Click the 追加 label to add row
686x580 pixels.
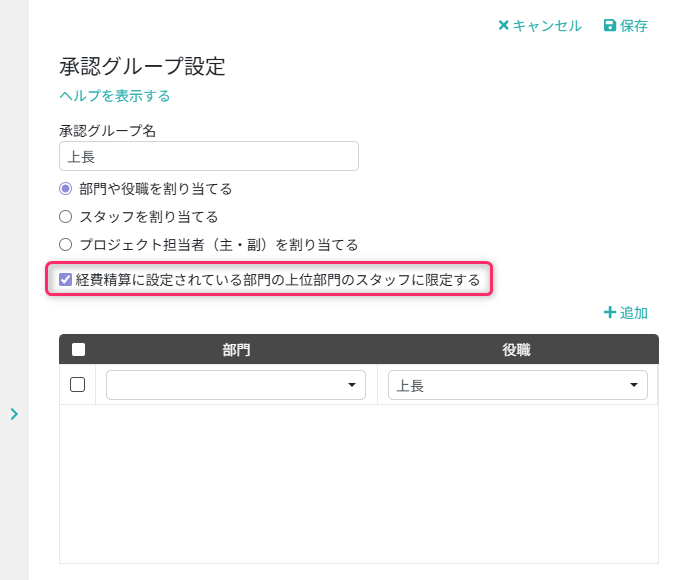coord(634,313)
